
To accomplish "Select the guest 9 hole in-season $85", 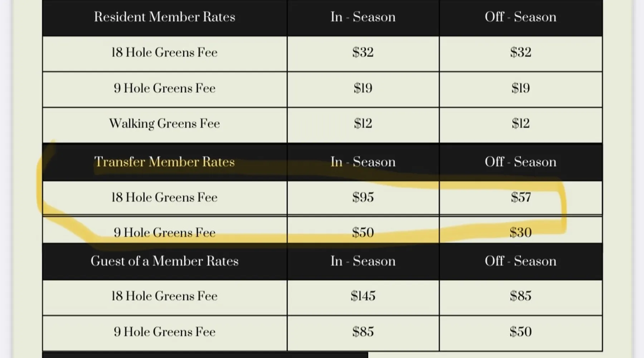I will pos(363,332).
